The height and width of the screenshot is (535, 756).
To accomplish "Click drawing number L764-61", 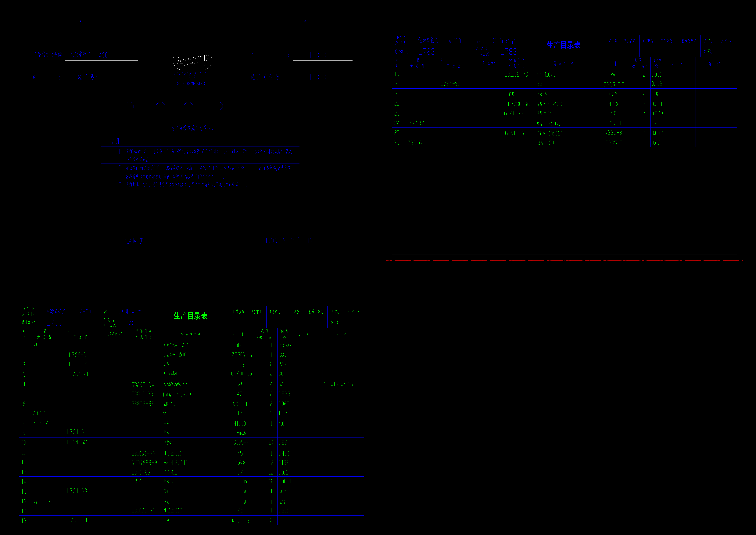I will pos(76,432).
